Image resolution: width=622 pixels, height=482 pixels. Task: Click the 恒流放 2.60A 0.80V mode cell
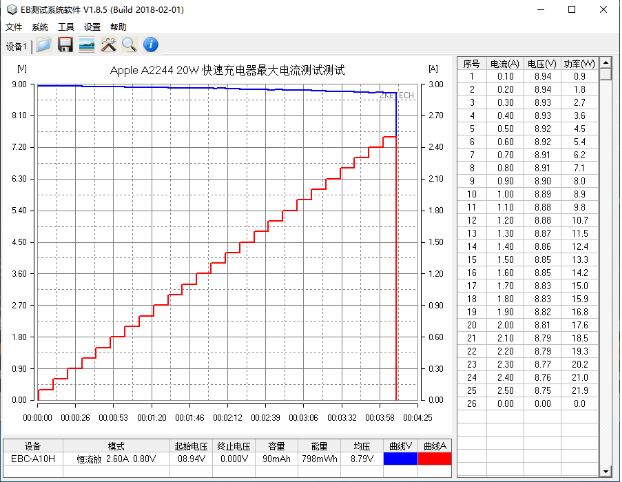116,459
